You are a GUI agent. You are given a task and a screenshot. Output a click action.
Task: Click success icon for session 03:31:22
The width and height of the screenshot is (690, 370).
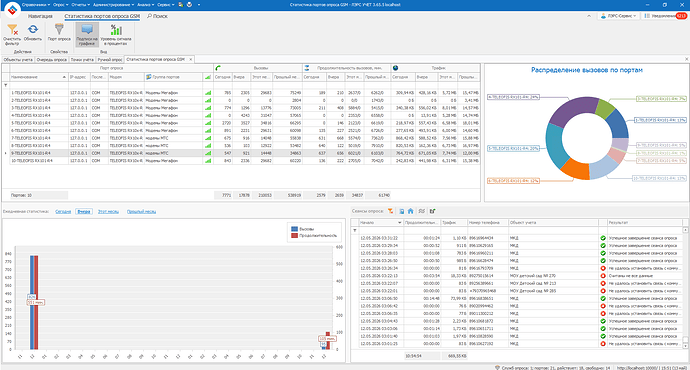coord(603,238)
